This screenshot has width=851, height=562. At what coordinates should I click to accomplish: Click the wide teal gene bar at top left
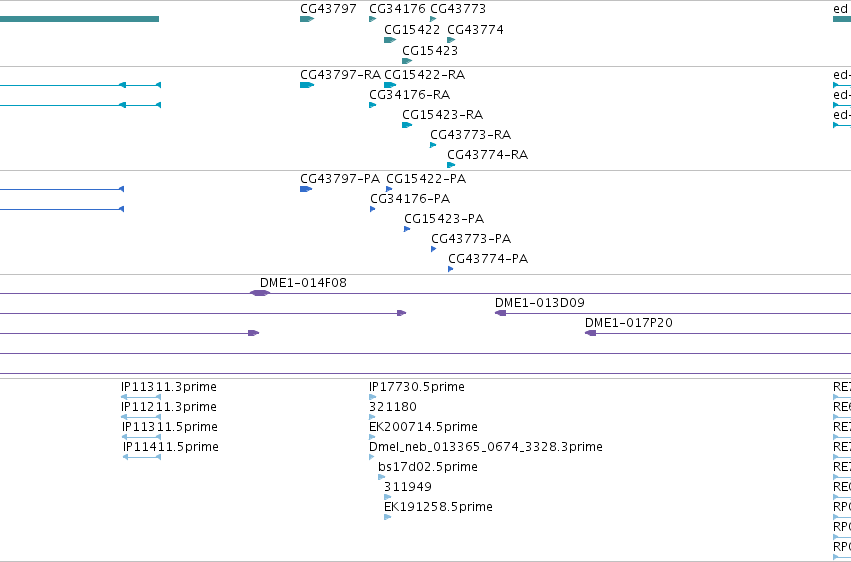point(79,19)
